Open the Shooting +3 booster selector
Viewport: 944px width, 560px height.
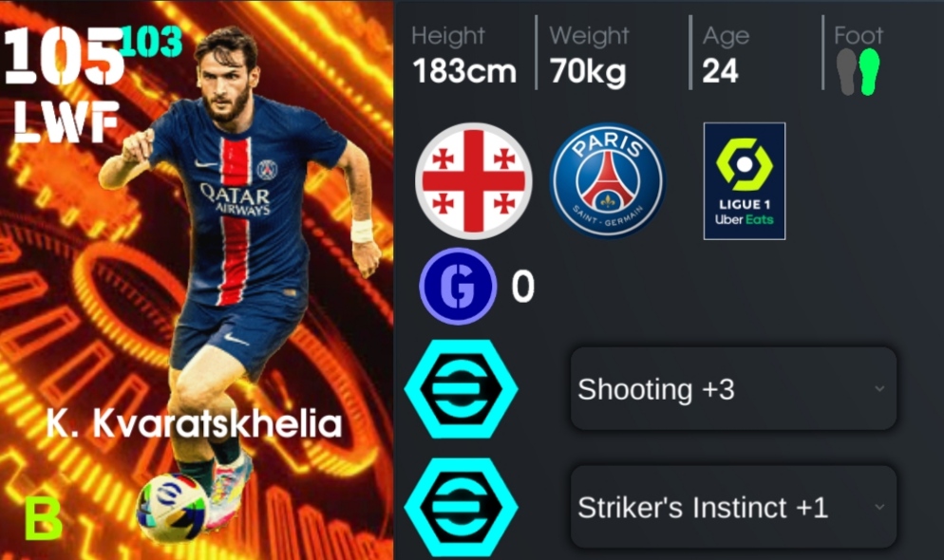pyautogui.click(x=733, y=388)
